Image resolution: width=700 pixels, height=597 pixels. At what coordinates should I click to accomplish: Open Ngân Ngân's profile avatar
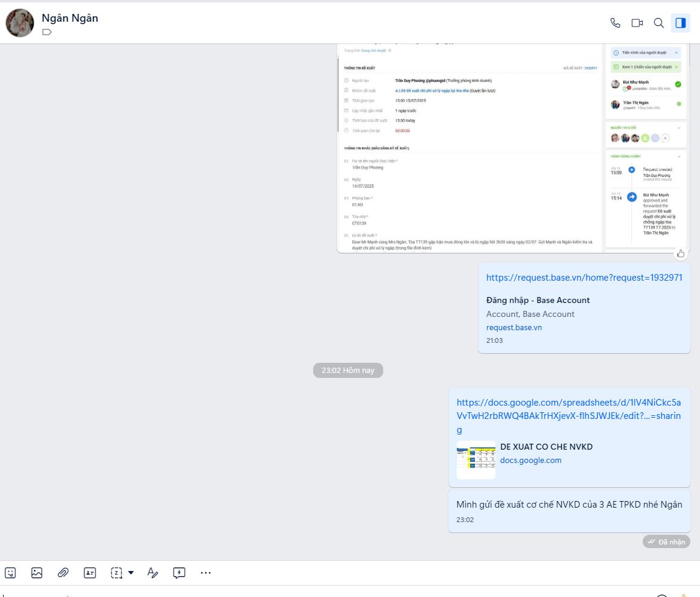coord(20,23)
